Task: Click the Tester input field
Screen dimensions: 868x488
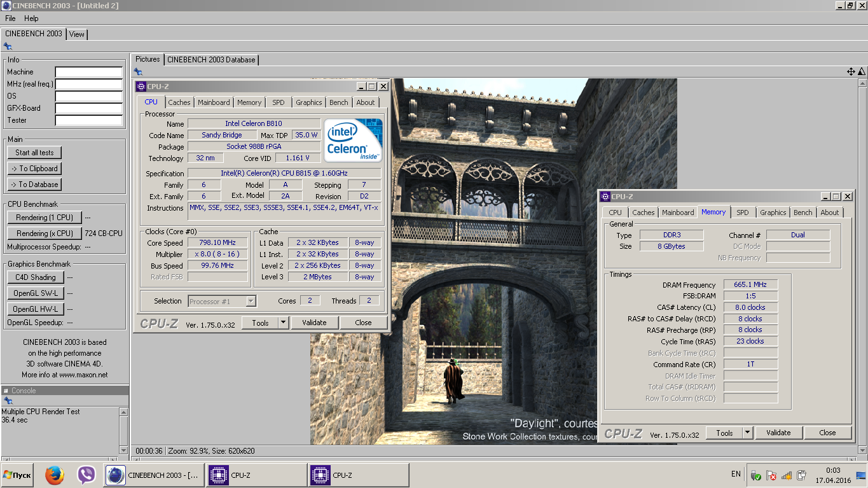Action: tap(89, 120)
